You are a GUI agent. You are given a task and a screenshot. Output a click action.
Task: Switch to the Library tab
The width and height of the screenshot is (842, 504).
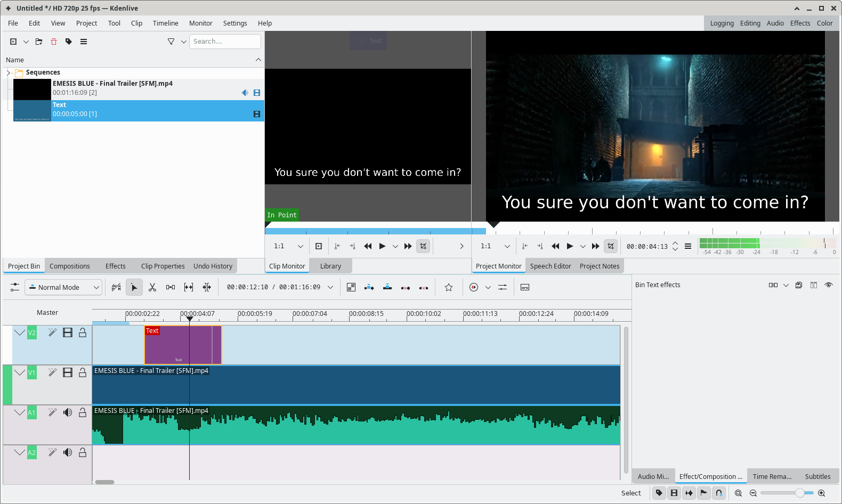click(330, 266)
